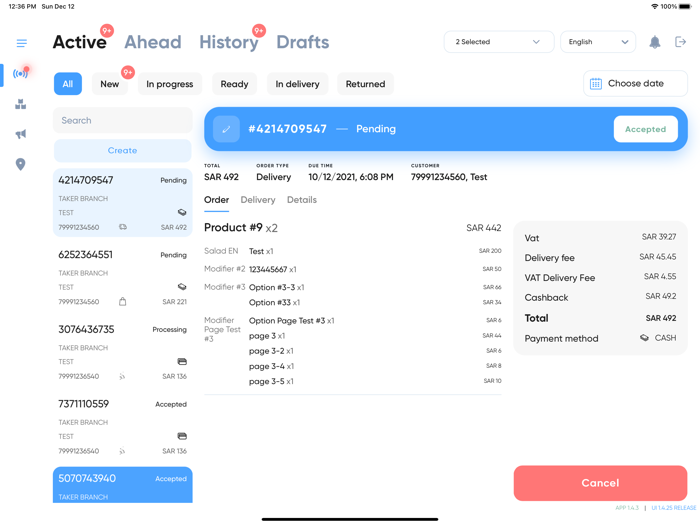Click the page 3-4 x1 modifier line
This screenshot has height=525, width=700.
pos(271,366)
